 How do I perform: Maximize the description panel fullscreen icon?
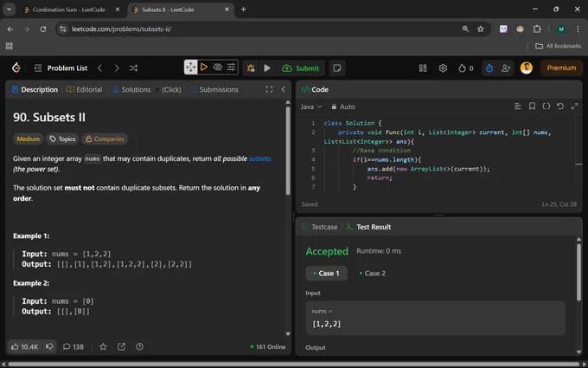(x=269, y=89)
